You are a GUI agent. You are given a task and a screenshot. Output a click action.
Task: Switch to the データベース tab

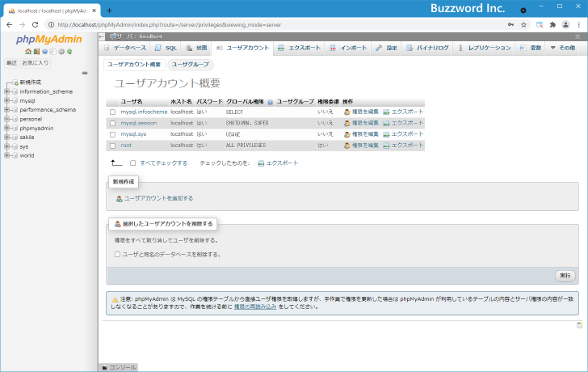pos(126,48)
